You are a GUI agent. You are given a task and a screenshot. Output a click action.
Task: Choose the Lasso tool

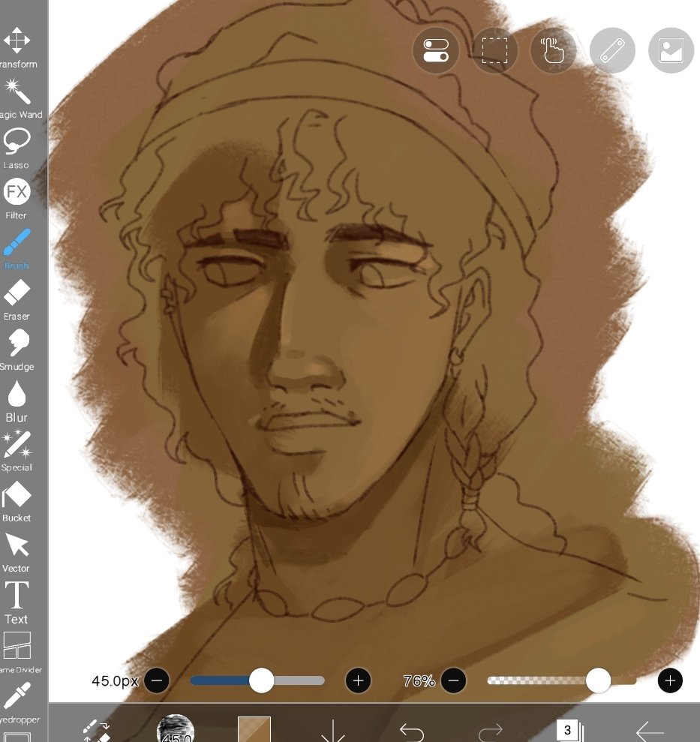point(17,148)
